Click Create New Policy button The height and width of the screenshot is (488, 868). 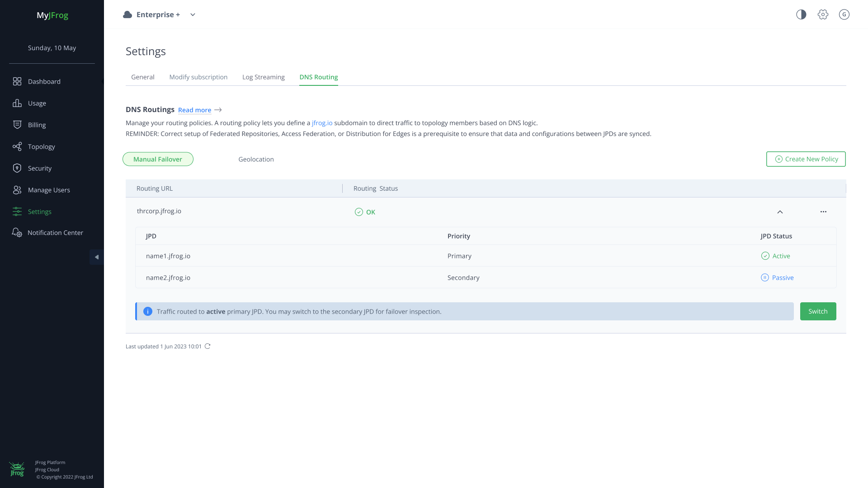coord(806,159)
